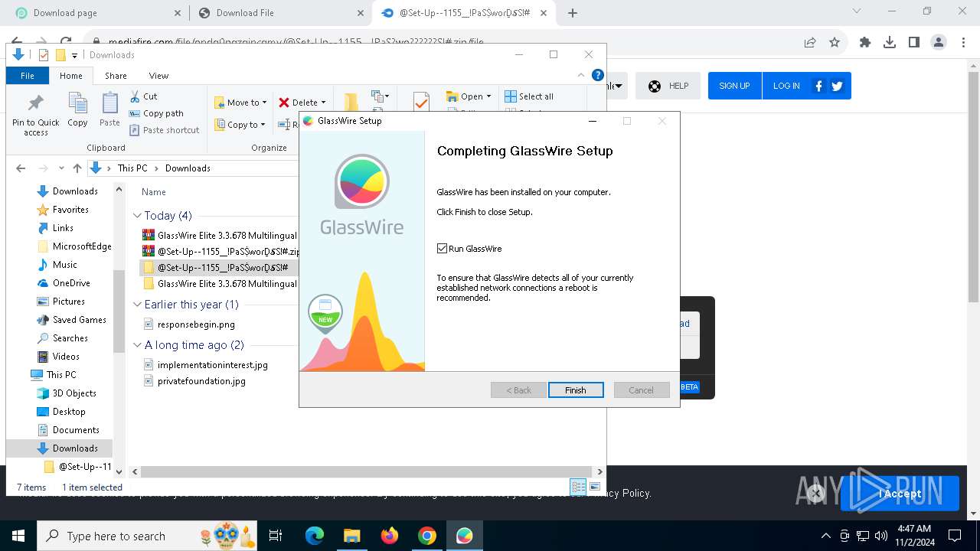This screenshot has width=980, height=551.
Task: Click the Back arrow in File Explorer
Action: tap(21, 168)
